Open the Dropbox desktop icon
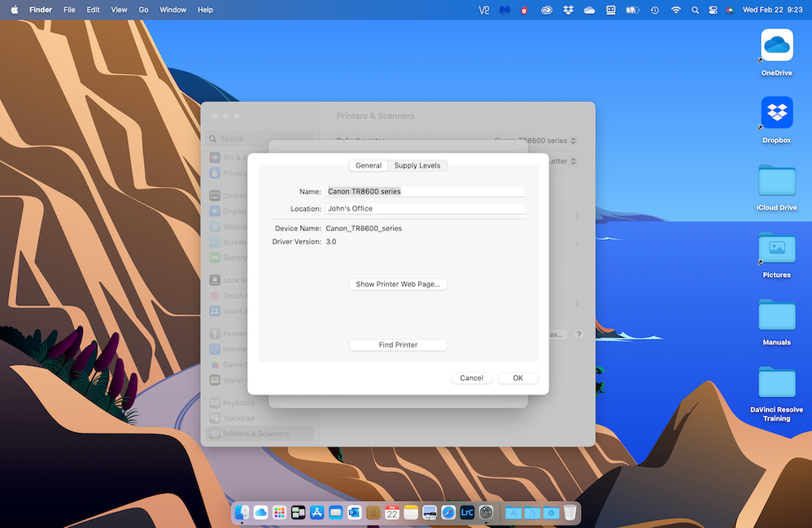812x528 pixels. 776,114
